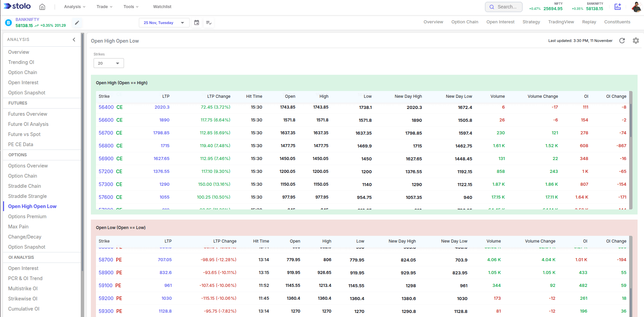This screenshot has width=644, height=317.
Task: Open the Analysis menu in navbar
Action: click(74, 7)
